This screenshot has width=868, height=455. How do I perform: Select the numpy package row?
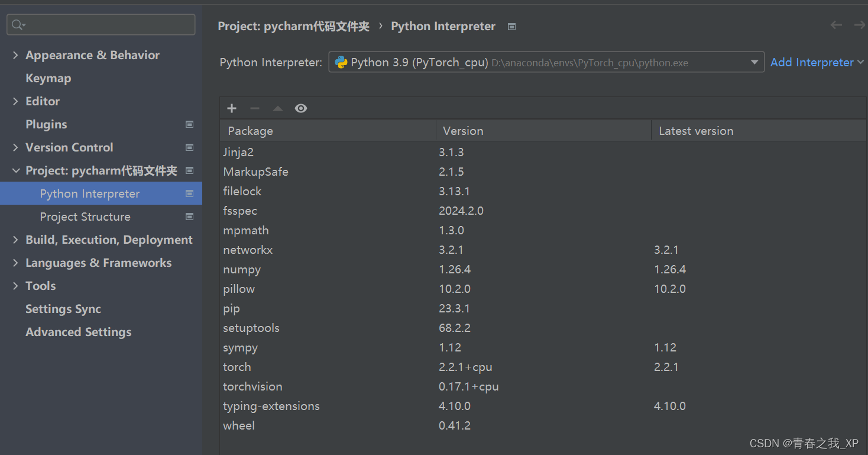(543, 269)
